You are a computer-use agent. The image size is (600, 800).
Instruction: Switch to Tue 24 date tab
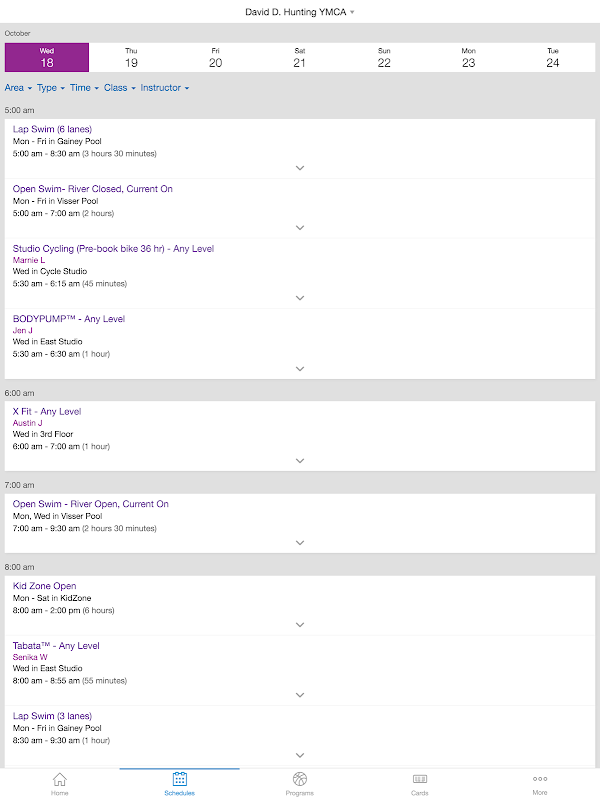[553, 57]
